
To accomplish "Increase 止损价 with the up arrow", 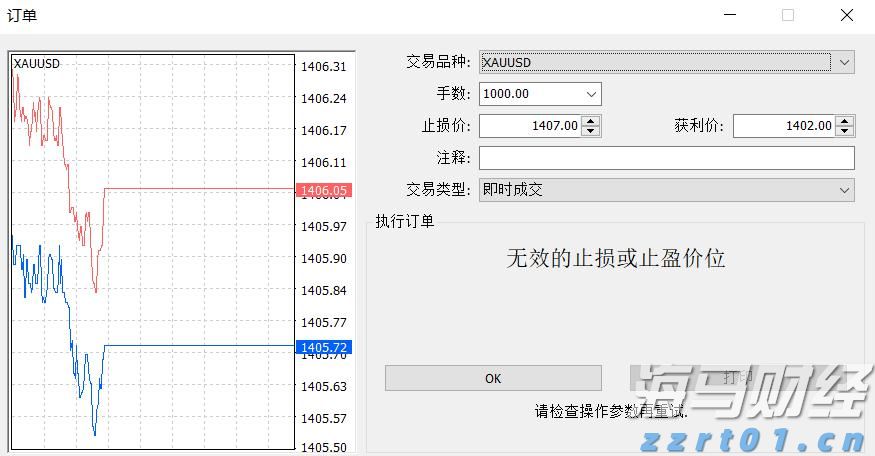I will tap(591, 121).
